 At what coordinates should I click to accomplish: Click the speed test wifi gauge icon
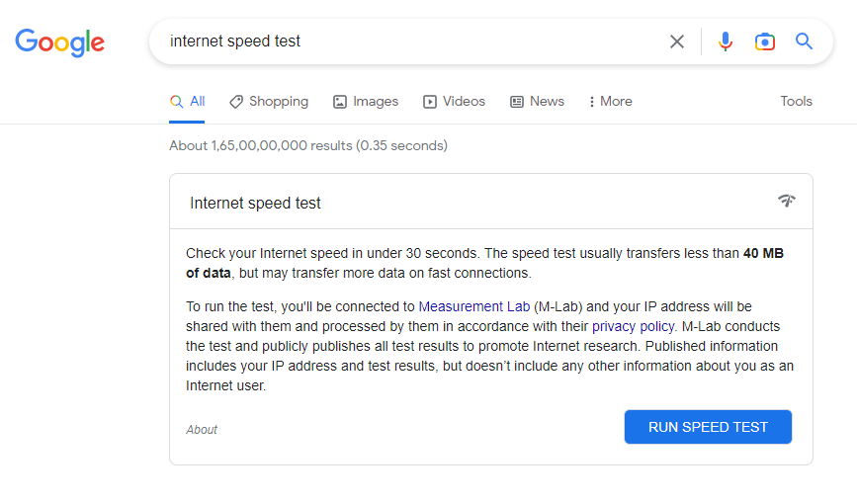tap(787, 201)
